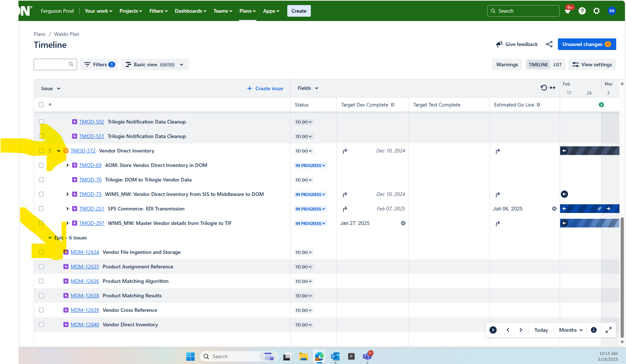Check the checkbox for TMOD-502
This screenshot has height=364, width=626.
41,122
